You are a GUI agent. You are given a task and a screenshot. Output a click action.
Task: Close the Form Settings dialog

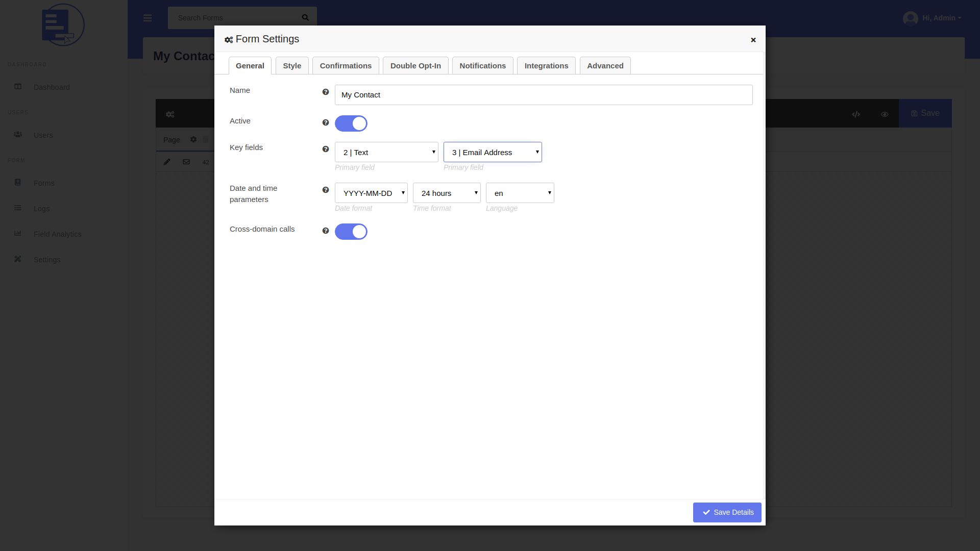pos(753,40)
